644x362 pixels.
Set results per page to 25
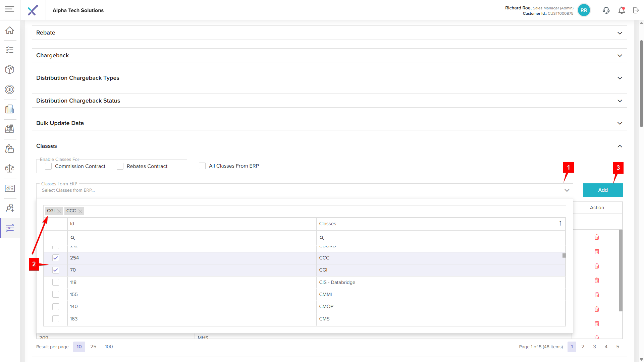pos(93,347)
